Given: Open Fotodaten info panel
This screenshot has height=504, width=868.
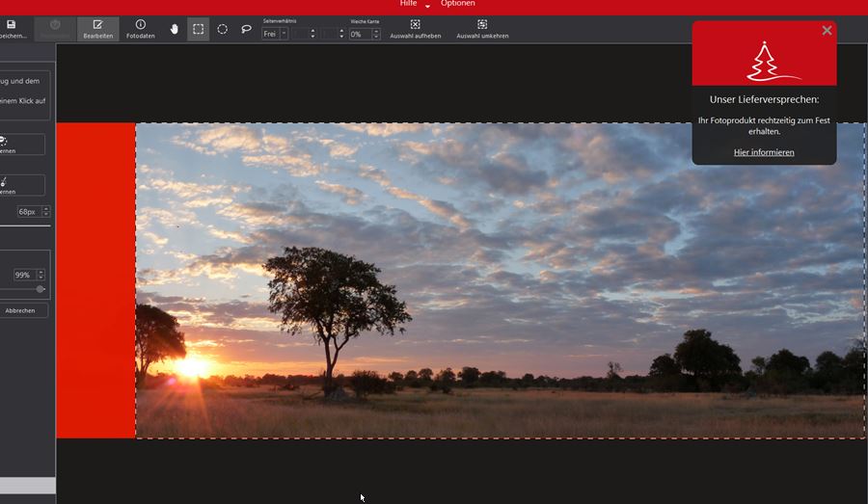Looking at the screenshot, I should point(141,29).
